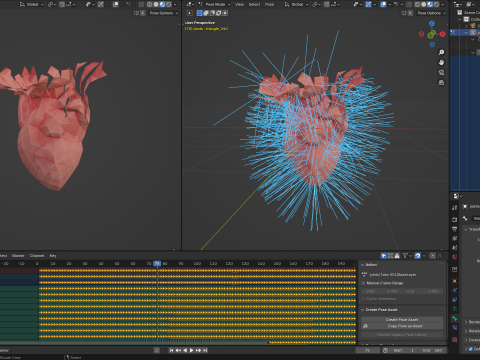Open Select menu in right viewport header
Viewport: 480px width, 360px height.
[x=254, y=4]
